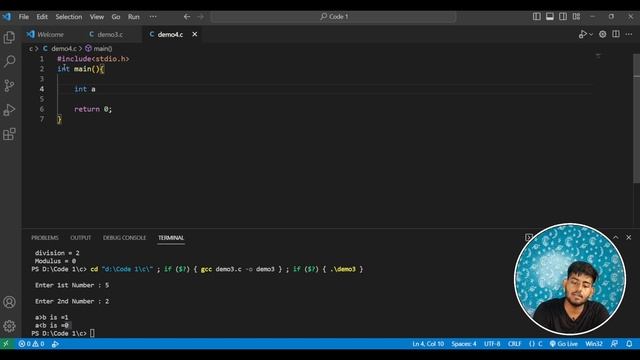
Task: Customize layout from the title bar icon
Action: (x=576, y=16)
